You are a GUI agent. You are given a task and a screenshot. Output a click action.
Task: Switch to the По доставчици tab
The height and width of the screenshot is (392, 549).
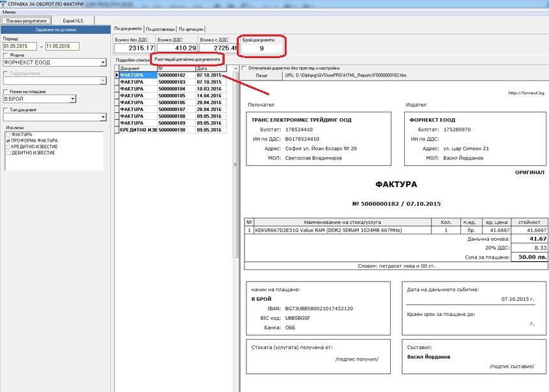coord(160,29)
